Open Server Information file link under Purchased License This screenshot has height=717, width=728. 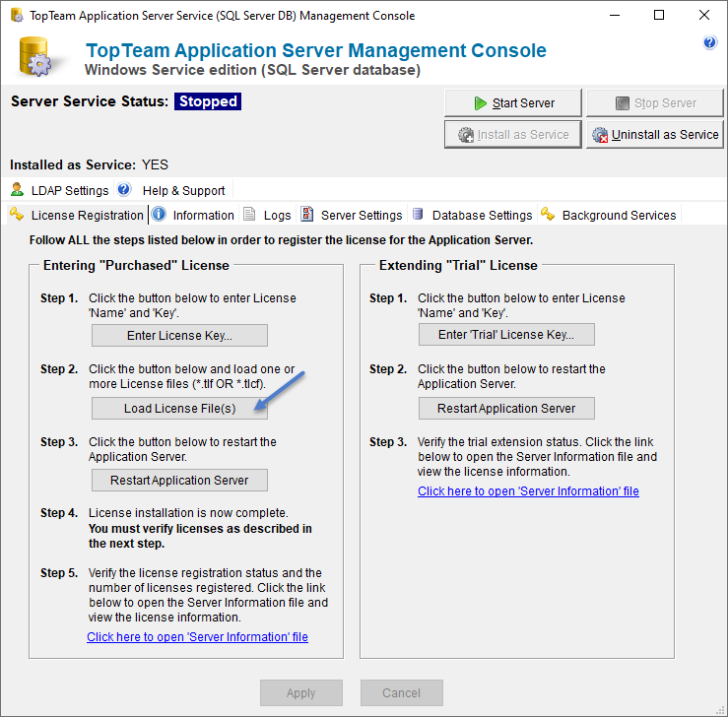(x=197, y=636)
